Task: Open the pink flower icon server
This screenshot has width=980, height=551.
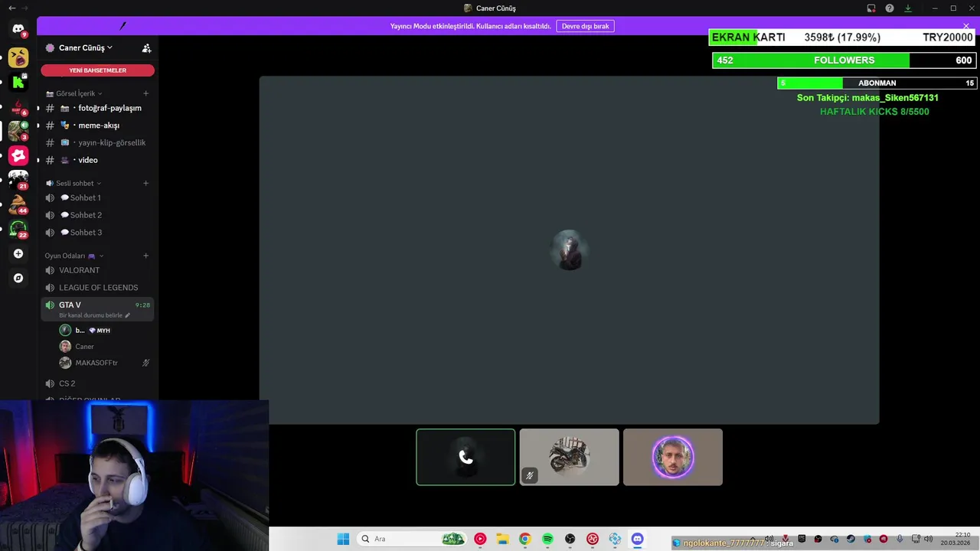Action: pos(18,156)
